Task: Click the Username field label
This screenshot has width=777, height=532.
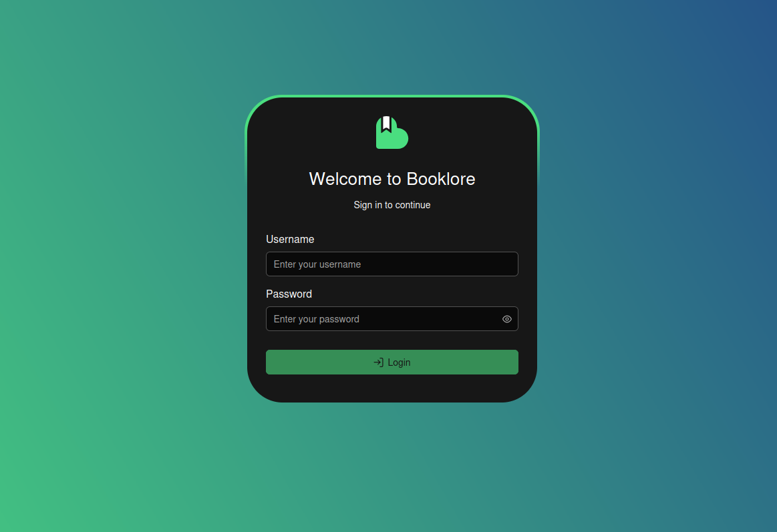Action: tap(290, 239)
